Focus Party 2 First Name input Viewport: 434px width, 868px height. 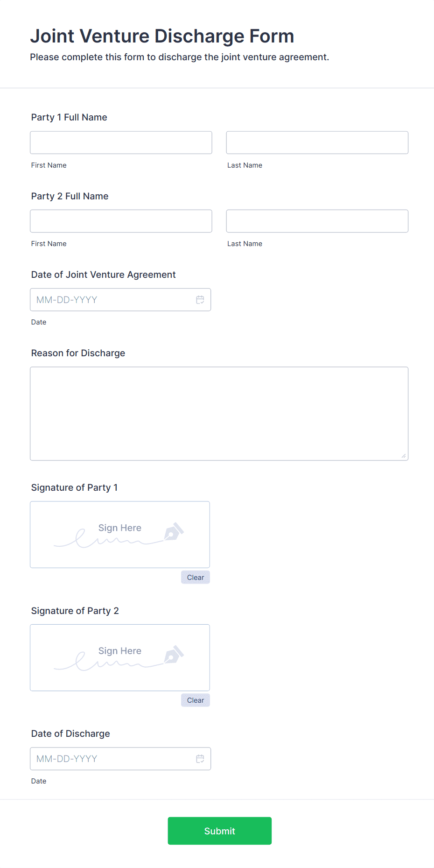(x=121, y=221)
